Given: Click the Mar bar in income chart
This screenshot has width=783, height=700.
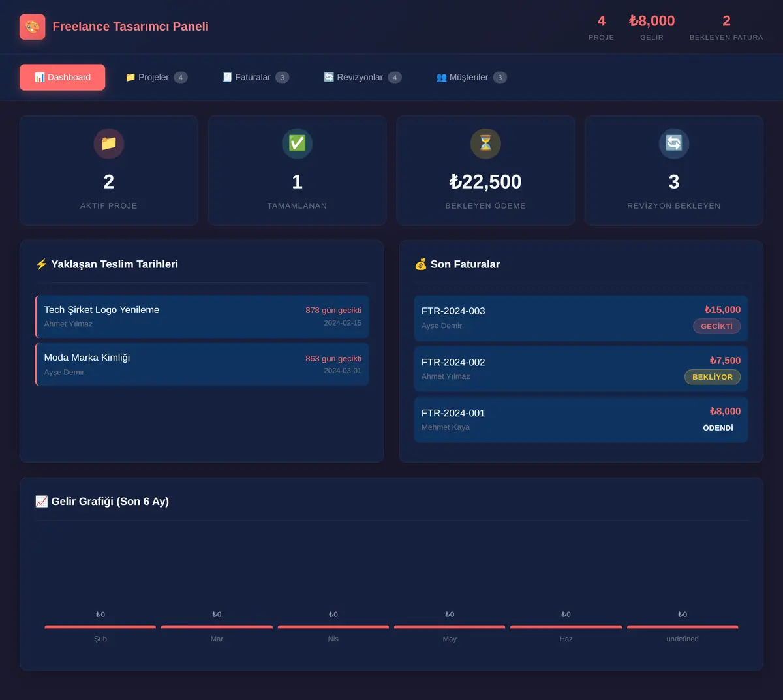Looking at the screenshot, I should (x=217, y=627).
